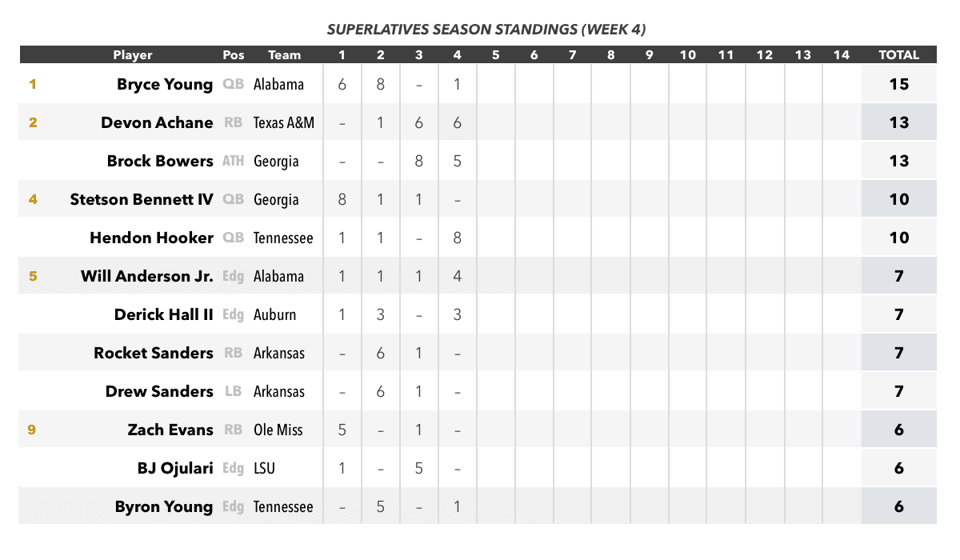Screen dimensions: 960x560
Task: Select Will Anderson Jr. name
Action: [x=147, y=276]
